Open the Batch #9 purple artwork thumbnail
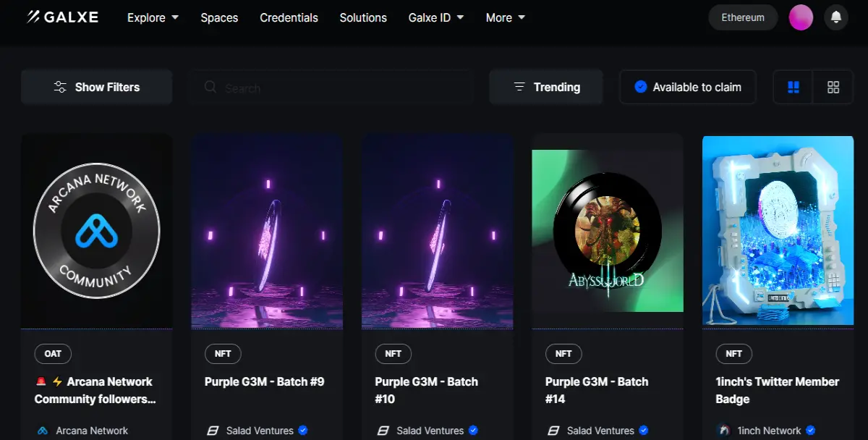The height and width of the screenshot is (440, 868). pyautogui.click(x=267, y=231)
